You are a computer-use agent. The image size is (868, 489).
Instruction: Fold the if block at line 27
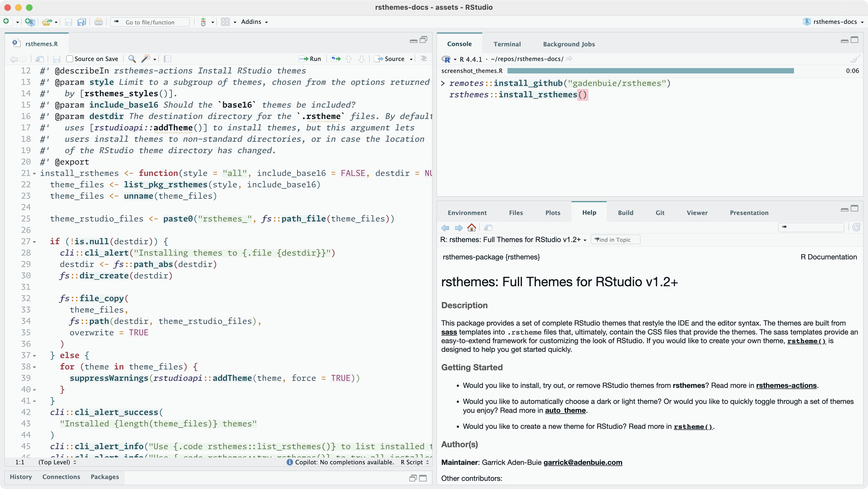pos(34,242)
